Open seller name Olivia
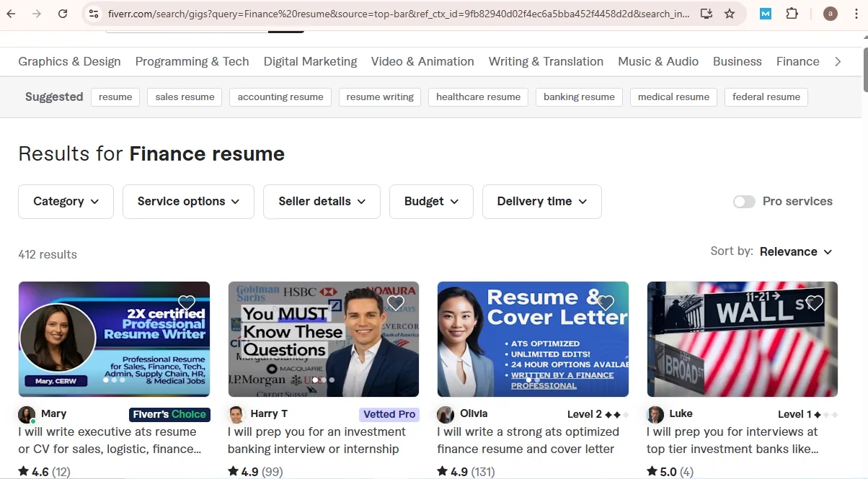 [x=474, y=413]
